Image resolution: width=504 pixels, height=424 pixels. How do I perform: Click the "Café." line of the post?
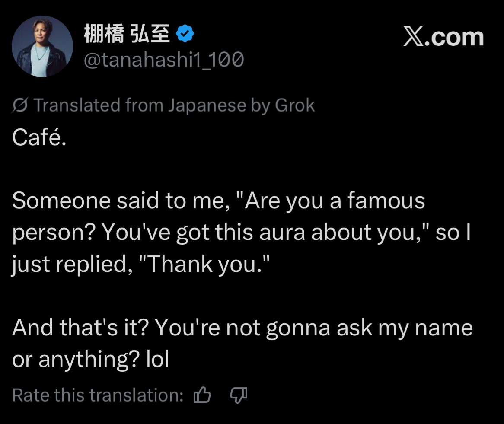39,137
